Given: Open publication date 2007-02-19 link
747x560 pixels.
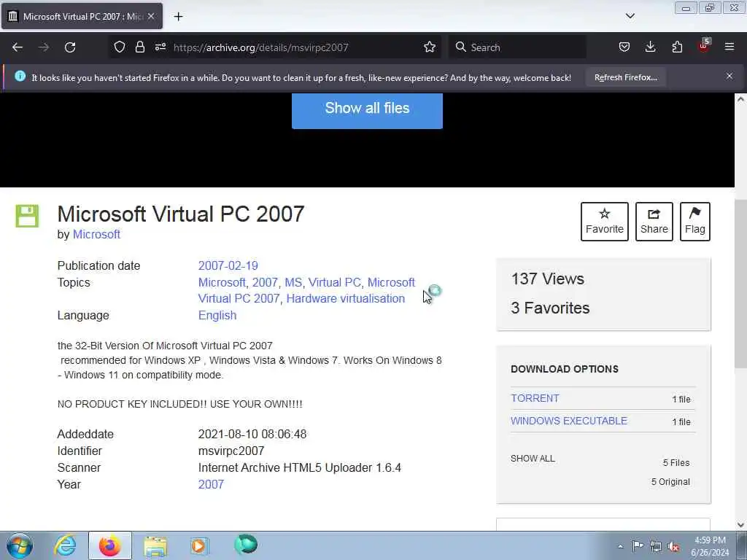Looking at the screenshot, I should 228,265.
